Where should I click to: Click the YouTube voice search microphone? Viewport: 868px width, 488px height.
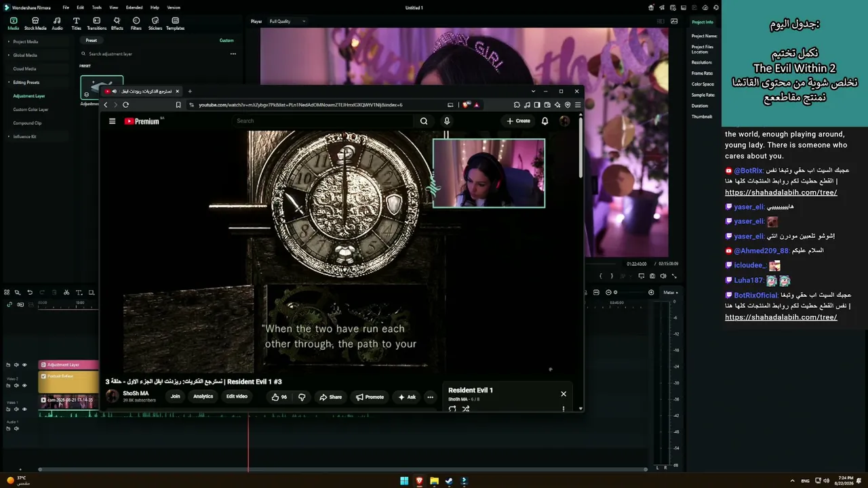(446, 121)
